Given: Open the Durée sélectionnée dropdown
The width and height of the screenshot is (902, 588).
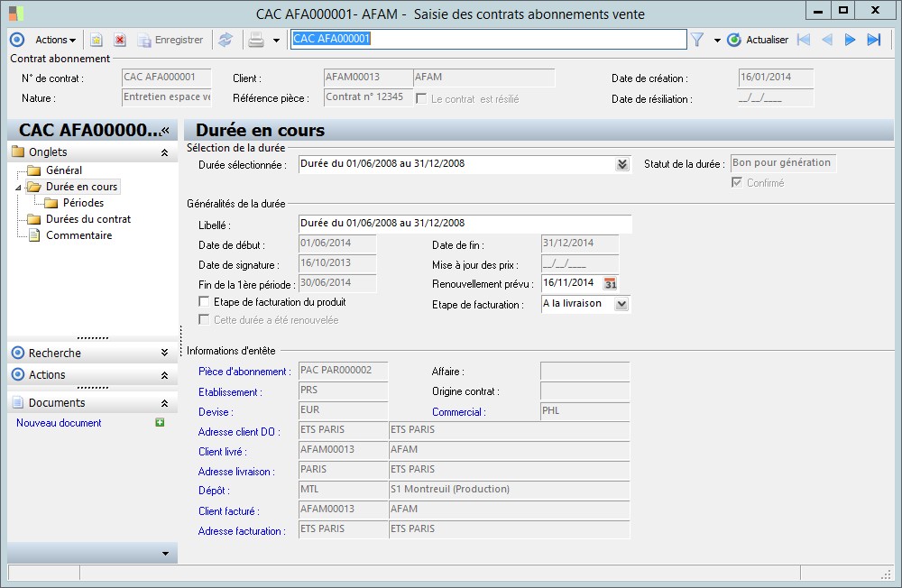Looking at the screenshot, I should (621, 164).
